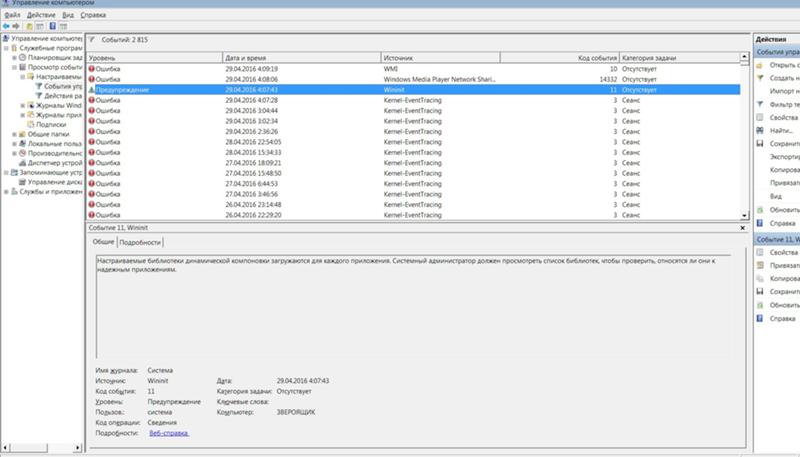This screenshot has height=457, width=800.
Task: Select the event dated 28.04.2016 22:54:05
Action: point(413,142)
